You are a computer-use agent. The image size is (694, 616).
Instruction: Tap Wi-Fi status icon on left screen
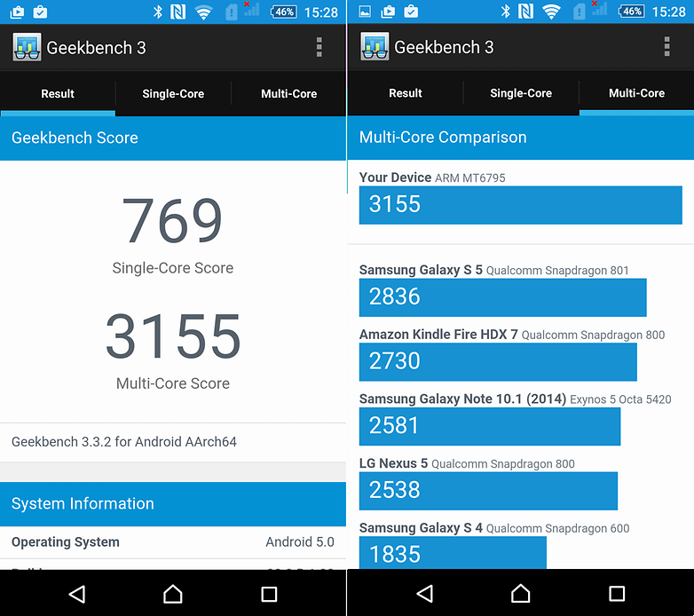coord(203,12)
